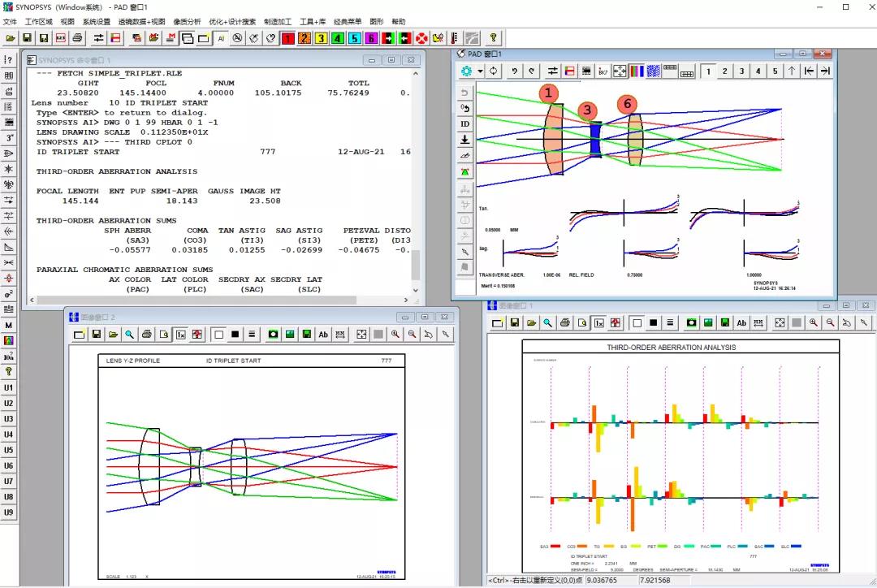This screenshot has width=877, height=588.
Task: Open the 工作区域 menu
Action: coord(39,21)
